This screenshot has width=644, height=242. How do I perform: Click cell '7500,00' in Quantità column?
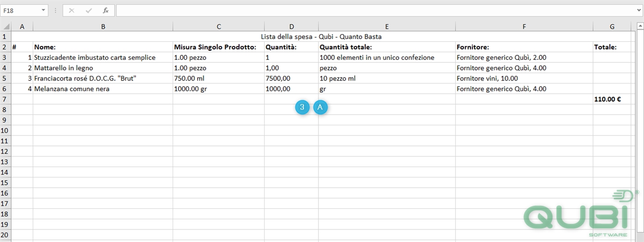(291, 78)
